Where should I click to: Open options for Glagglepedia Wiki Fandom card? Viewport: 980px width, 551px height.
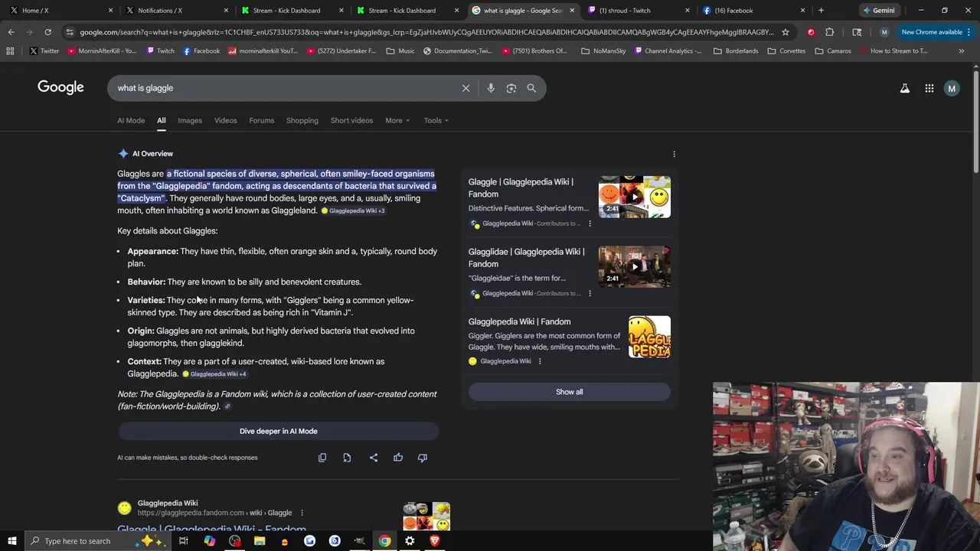click(539, 361)
